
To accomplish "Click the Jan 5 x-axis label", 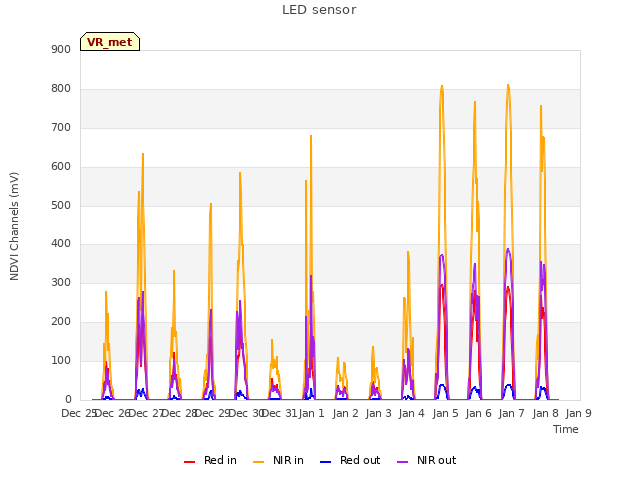I will coord(445,413).
